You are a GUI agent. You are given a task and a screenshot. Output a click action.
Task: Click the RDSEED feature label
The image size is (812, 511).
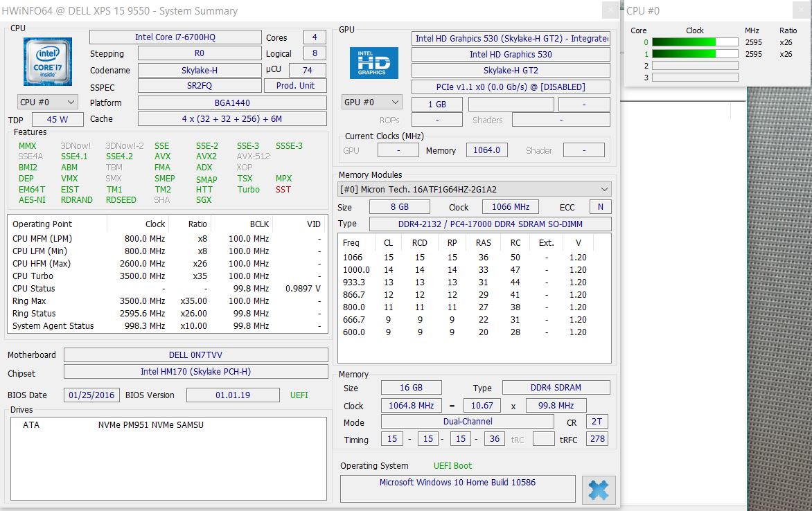tap(121, 200)
